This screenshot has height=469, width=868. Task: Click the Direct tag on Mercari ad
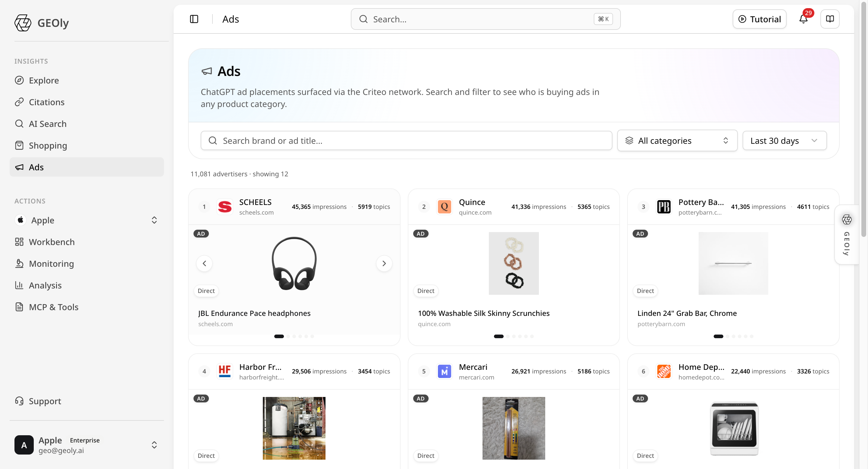(x=426, y=455)
